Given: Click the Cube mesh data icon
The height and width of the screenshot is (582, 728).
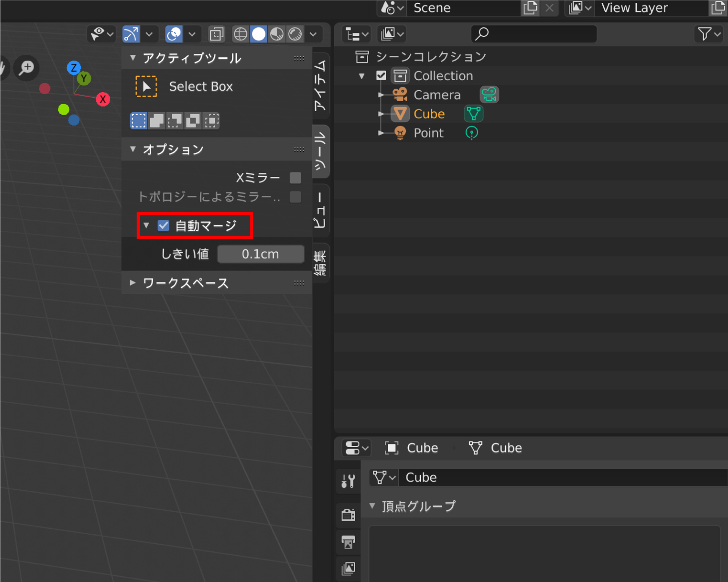Looking at the screenshot, I should click(x=473, y=114).
